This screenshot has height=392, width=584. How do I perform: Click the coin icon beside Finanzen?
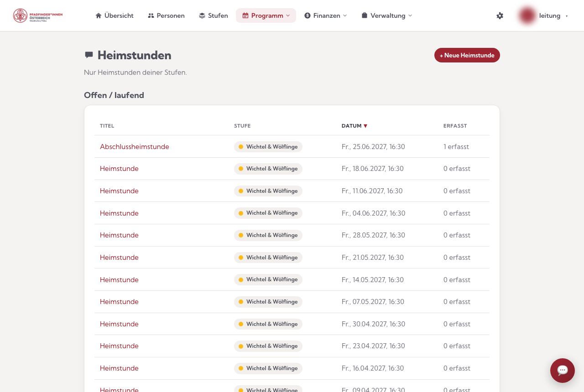tap(308, 15)
